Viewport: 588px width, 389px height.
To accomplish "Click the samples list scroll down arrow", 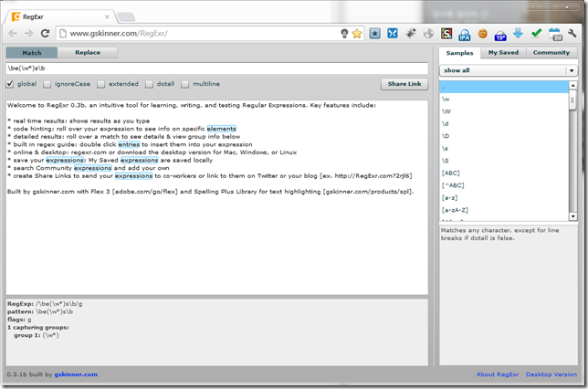I will click(572, 216).
